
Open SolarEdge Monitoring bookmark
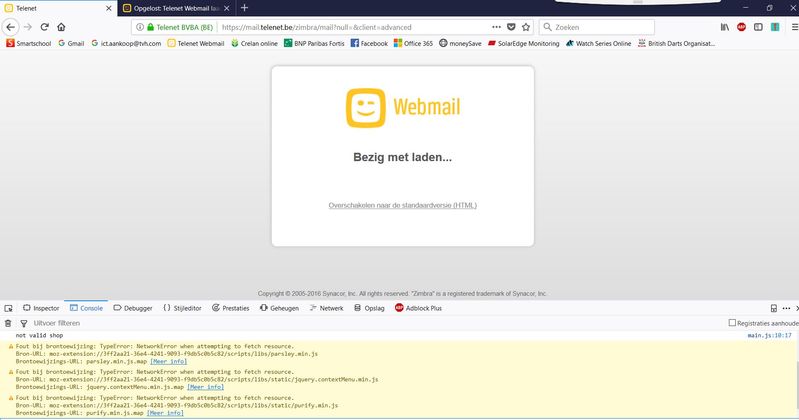coord(523,43)
